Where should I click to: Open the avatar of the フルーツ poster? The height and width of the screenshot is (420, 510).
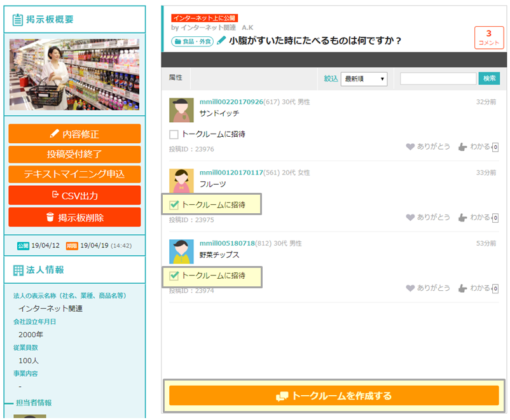tap(181, 181)
